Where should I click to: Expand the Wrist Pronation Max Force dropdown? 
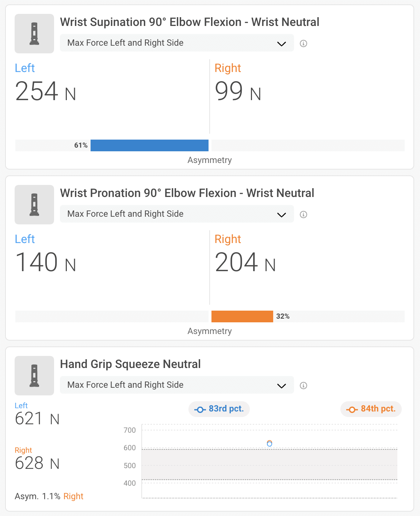click(177, 214)
